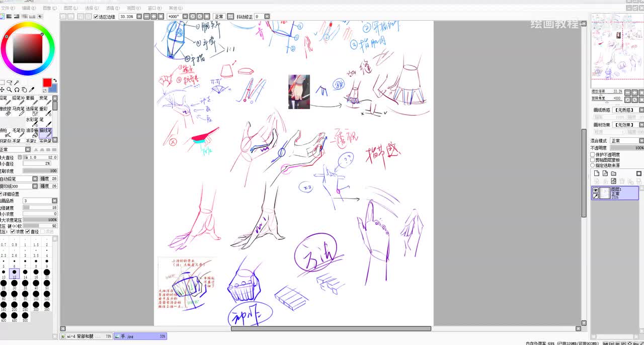Screen dimensions: 644x345
Task: Select the lasso selection tool
Action: [10, 83]
